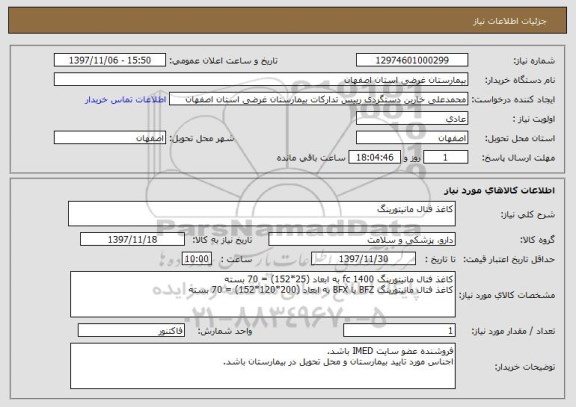Click the label شرح کلی نیاز
The height and width of the screenshot is (407, 576).
point(528,215)
